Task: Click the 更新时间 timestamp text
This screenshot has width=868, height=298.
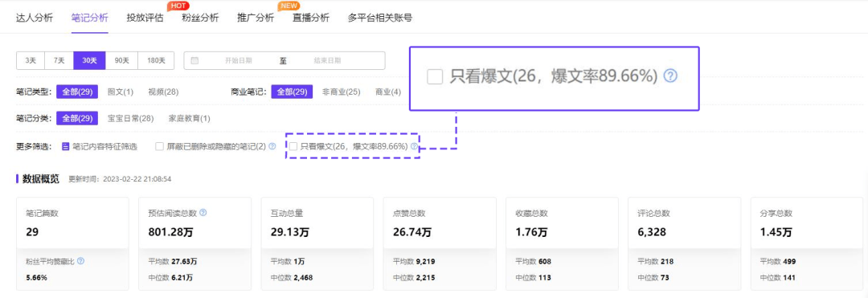Action: (x=120, y=179)
